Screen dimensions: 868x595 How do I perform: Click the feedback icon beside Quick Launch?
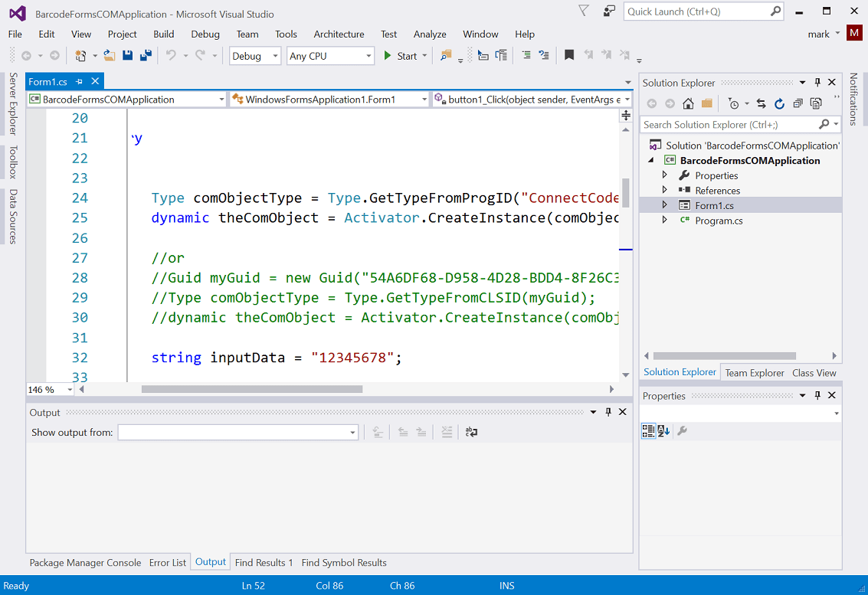pos(609,11)
